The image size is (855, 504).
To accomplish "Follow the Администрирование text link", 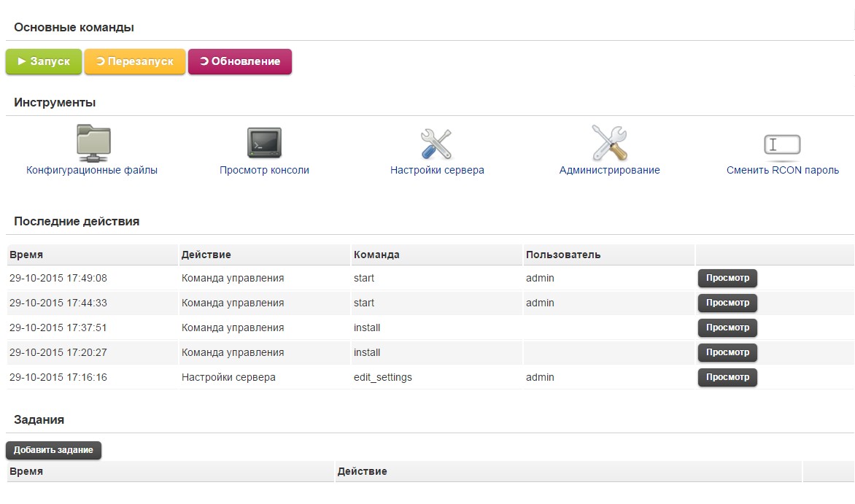I will point(609,170).
